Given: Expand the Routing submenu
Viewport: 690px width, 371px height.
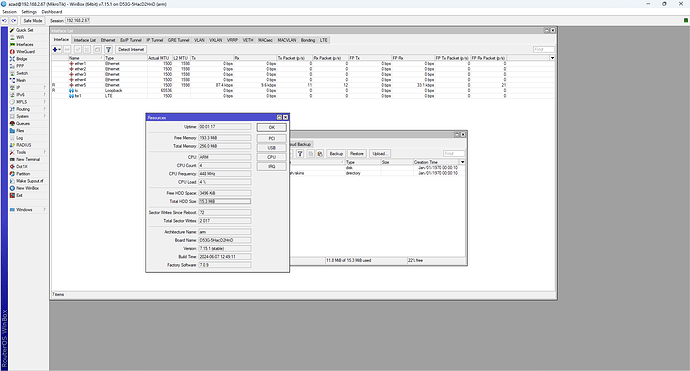Looking at the screenshot, I should (x=27, y=109).
